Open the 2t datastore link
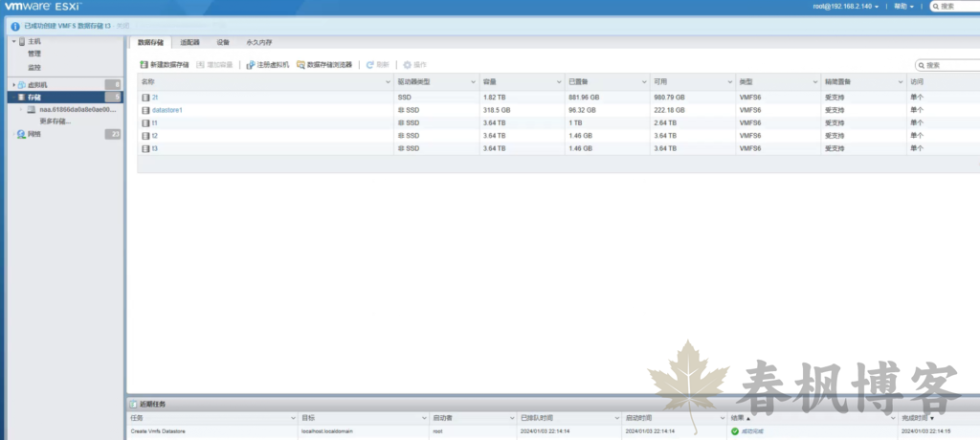 pyautogui.click(x=155, y=98)
